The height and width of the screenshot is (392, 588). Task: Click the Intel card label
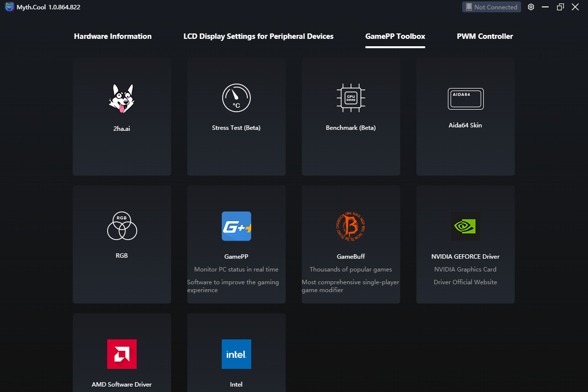point(236,385)
